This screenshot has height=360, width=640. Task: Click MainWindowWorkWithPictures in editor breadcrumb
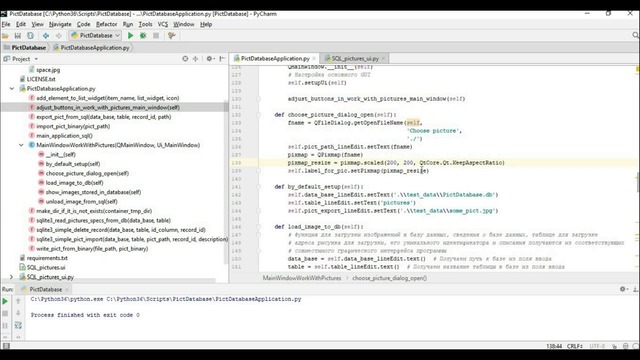click(302, 278)
